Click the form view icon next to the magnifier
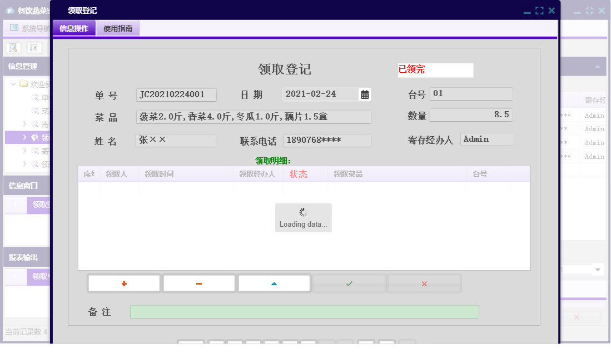 [x=33, y=48]
